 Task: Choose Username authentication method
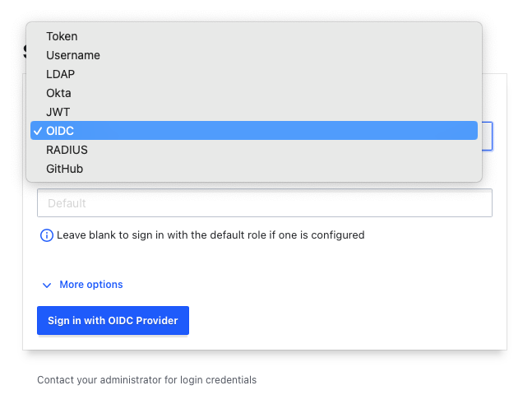[73, 55]
